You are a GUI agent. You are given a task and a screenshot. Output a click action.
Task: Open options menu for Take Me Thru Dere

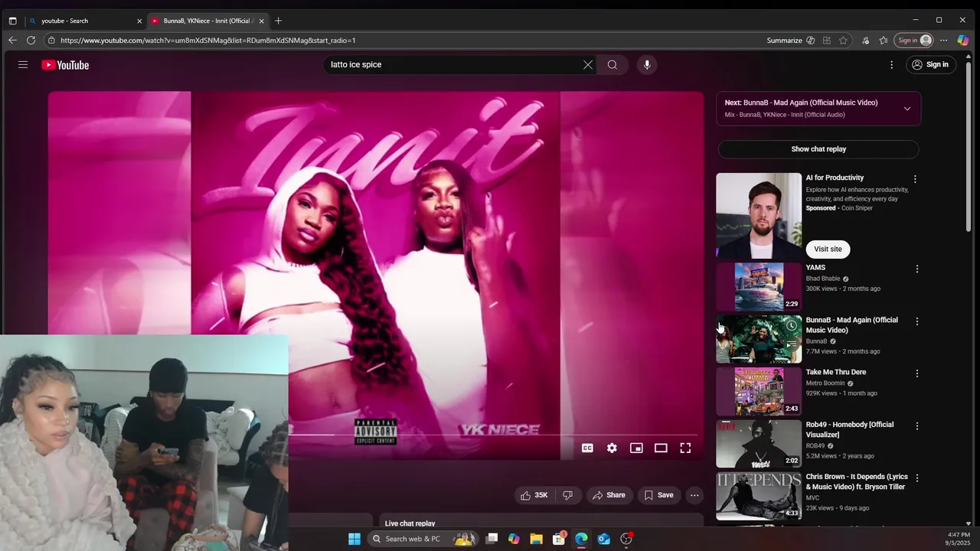916,373
